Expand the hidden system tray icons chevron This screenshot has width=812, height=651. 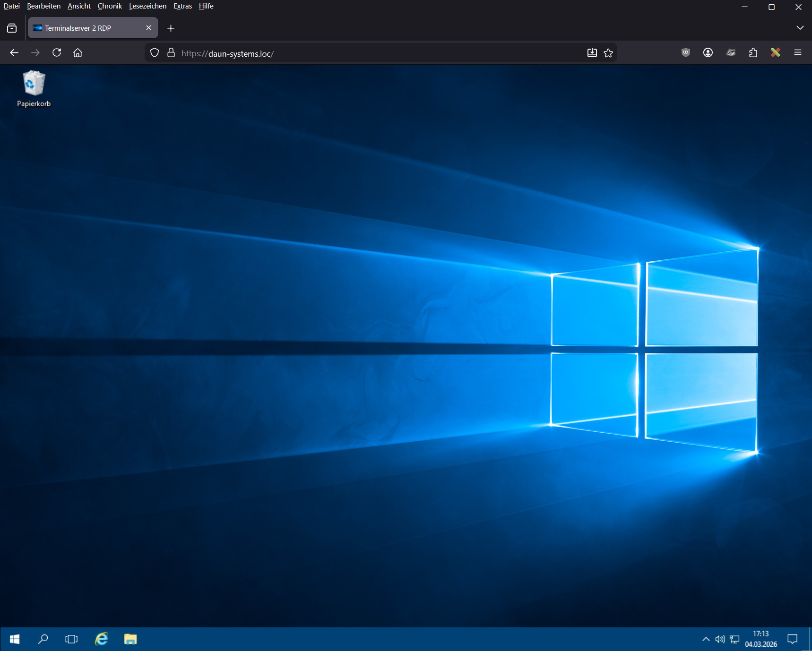(x=706, y=639)
